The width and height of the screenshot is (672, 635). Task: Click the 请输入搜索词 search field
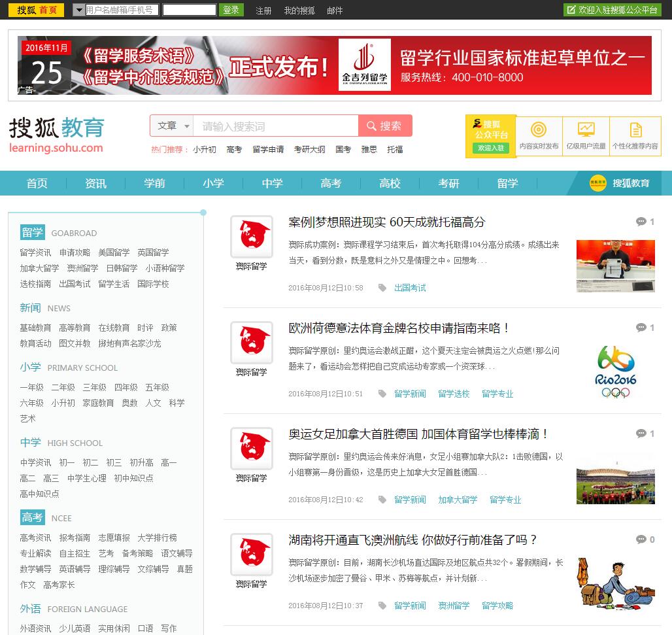[276, 126]
